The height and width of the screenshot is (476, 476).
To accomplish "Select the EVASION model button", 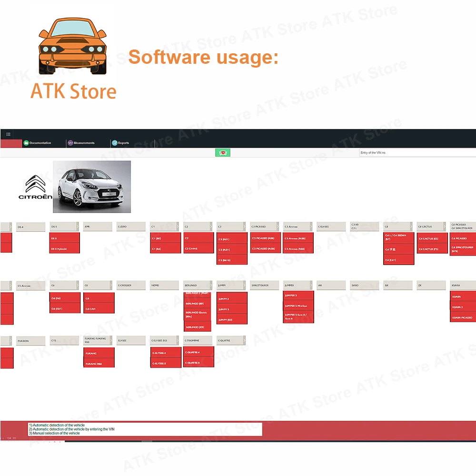I will 30,341.
